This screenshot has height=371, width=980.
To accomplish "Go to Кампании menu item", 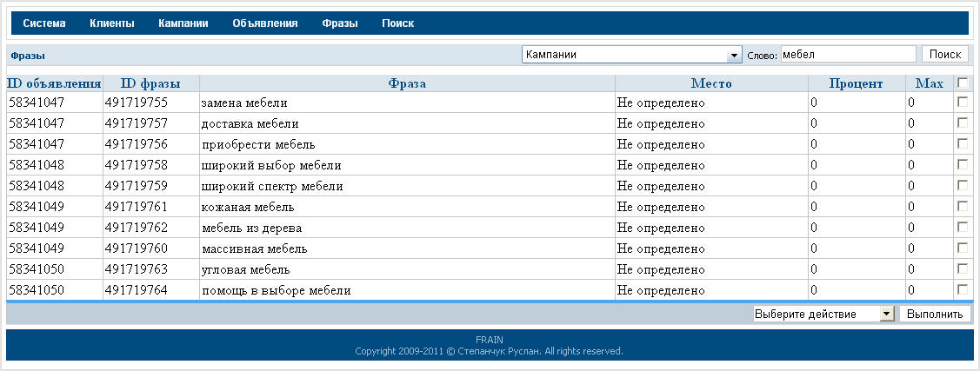I will click(x=183, y=23).
